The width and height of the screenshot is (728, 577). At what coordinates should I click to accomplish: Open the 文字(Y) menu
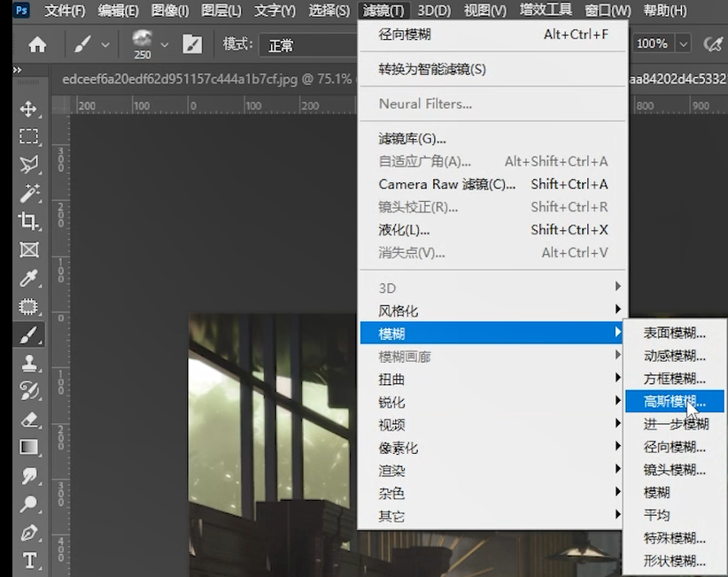point(275,11)
